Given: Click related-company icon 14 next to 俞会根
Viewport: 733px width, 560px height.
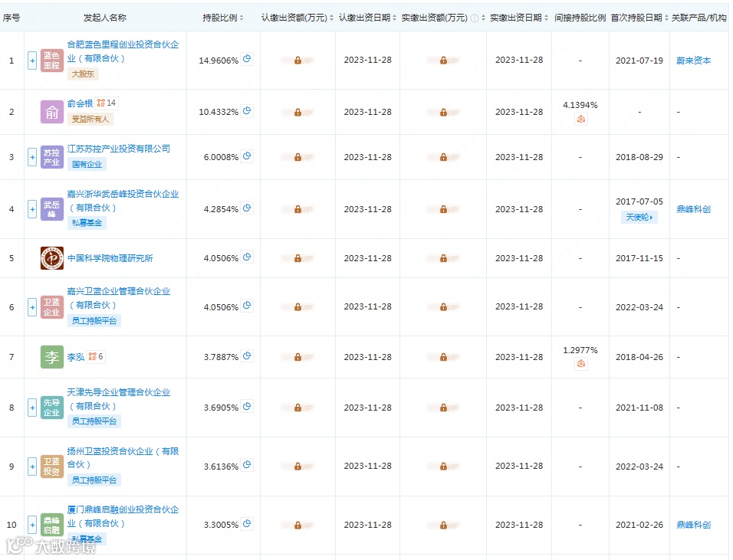Looking at the screenshot, I should [107, 103].
